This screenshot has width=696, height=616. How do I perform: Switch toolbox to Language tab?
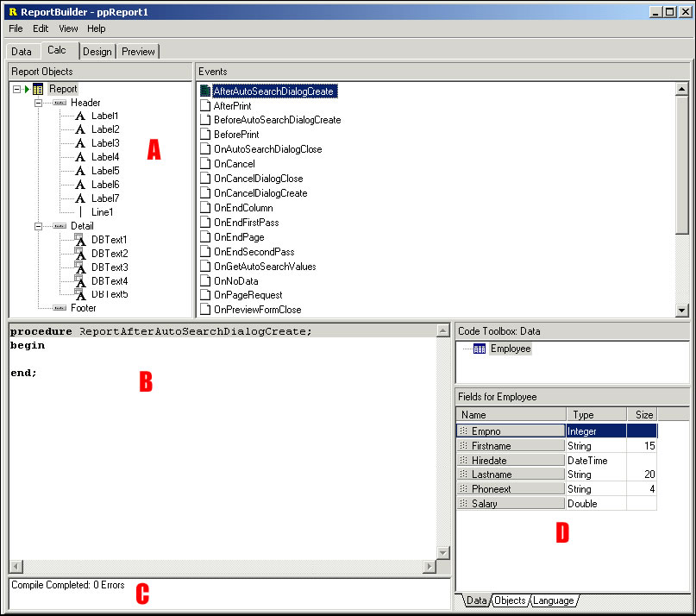(x=554, y=600)
